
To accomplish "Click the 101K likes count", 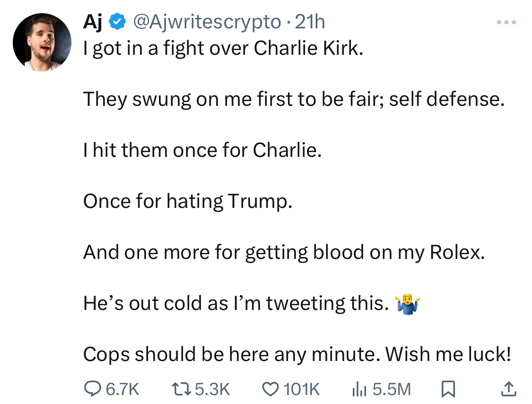I will pos(302,389).
